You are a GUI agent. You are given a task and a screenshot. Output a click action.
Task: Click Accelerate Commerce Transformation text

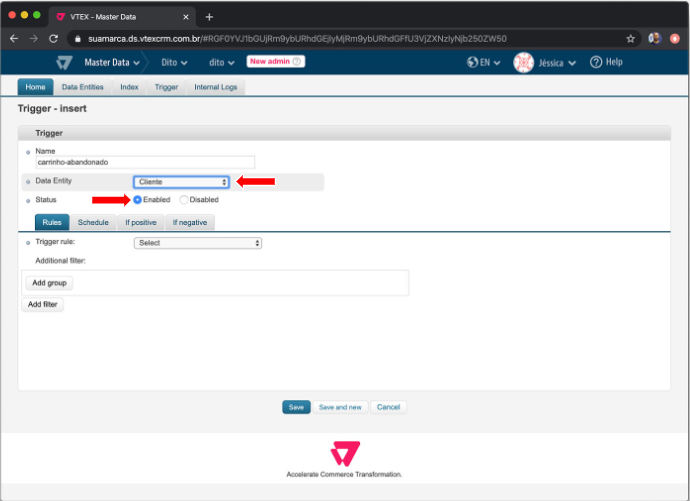point(344,474)
